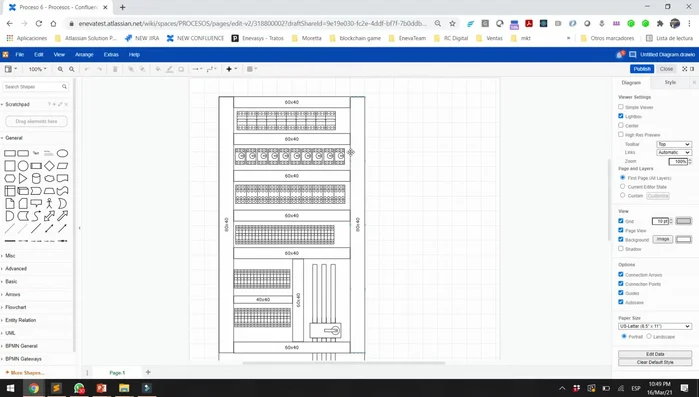Screen dimensions: 699x397
Task: Click the redo arrow in toolbar
Action: click(x=99, y=69)
